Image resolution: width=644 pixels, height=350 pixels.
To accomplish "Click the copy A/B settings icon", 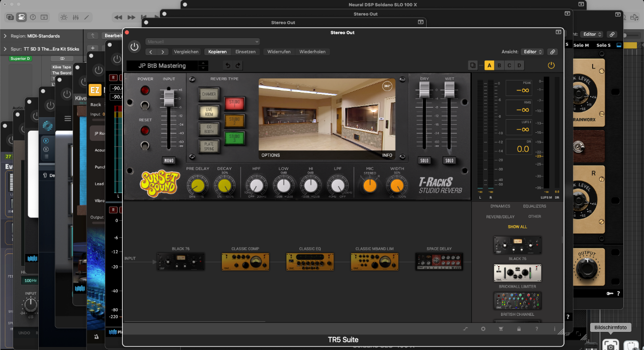I will tap(472, 65).
